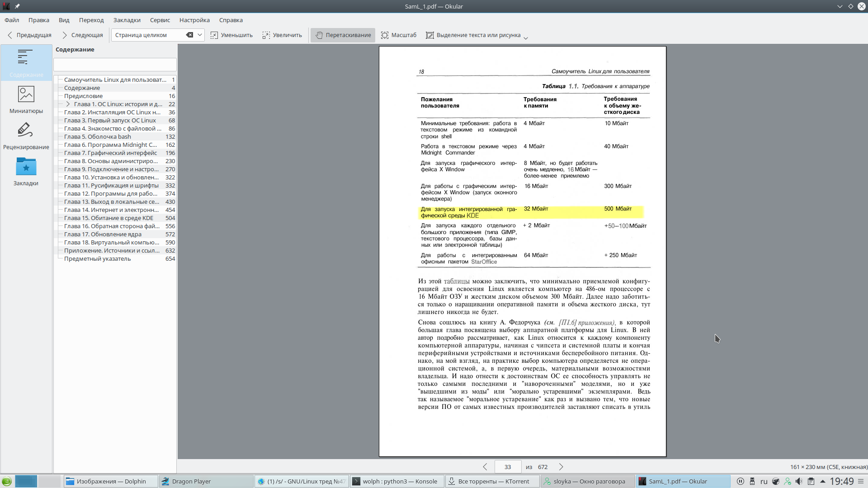Image resolution: width=868 pixels, height=488 pixels.
Task: Toggle the Выделение текста или рисунка tool
Action: pyautogui.click(x=473, y=35)
